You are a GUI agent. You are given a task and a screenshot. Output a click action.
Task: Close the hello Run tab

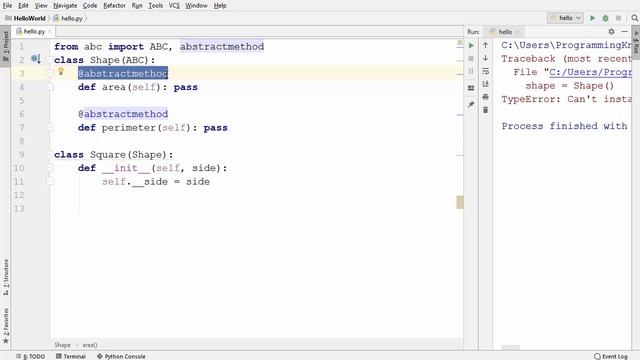(517, 32)
